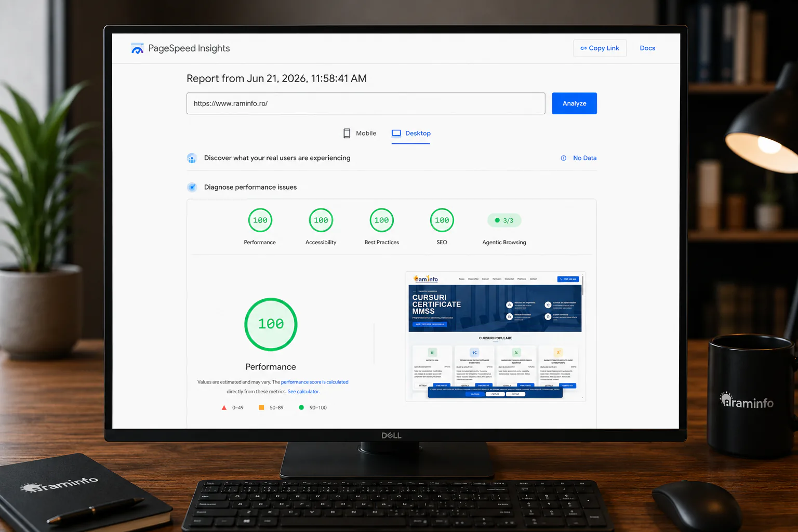Viewport: 798px width, 532px height.
Task: Click the Diagnose performance issues heading
Action: [250, 187]
